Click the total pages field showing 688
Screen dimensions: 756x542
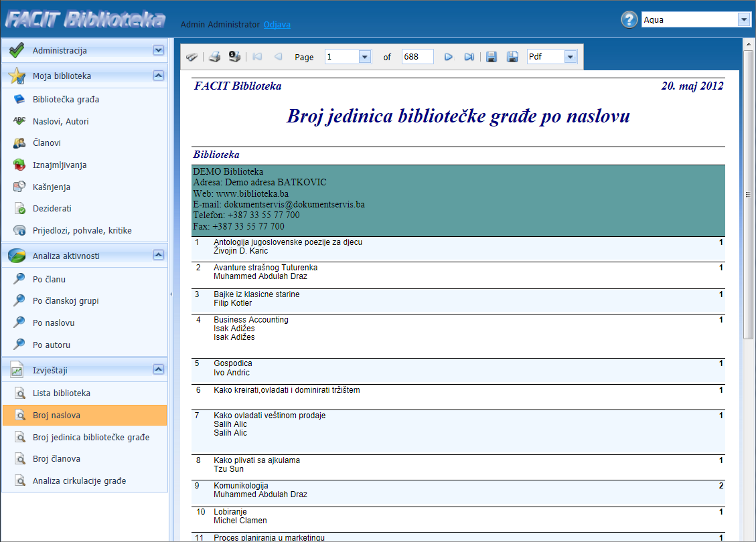pyautogui.click(x=417, y=57)
